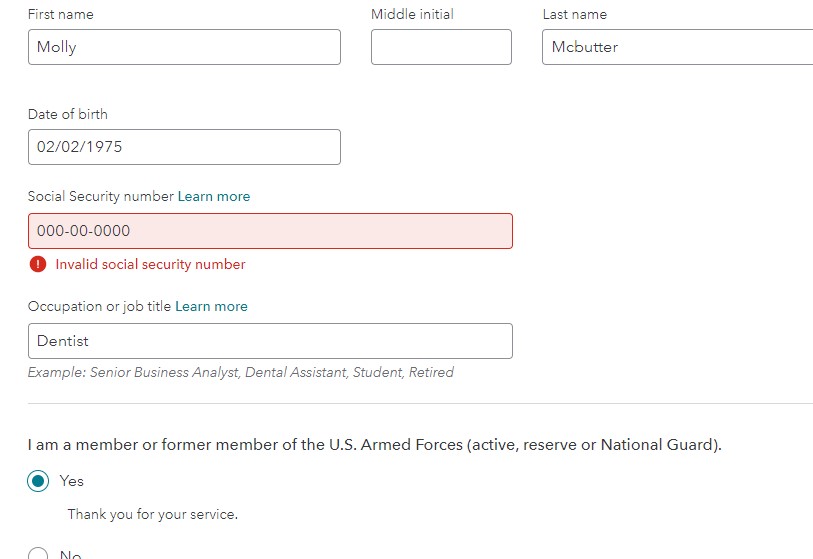Viewport: 813px width, 559px height.
Task: Click the Middle initial label
Action: pos(412,14)
